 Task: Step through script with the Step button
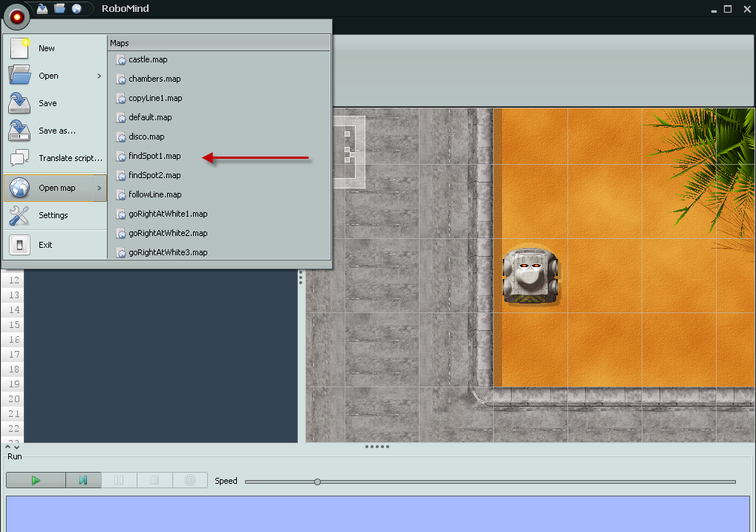point(83,481)
